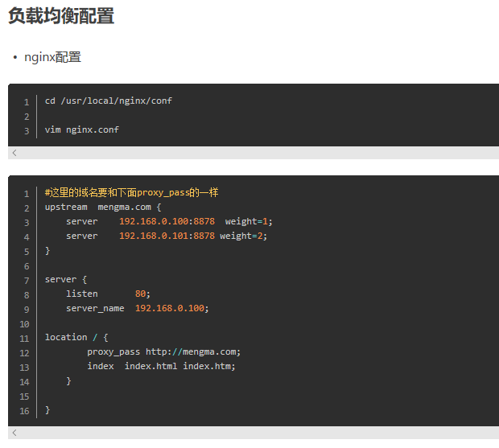This screenshot has height=448, width=499.
Task: Click the closing brace on line 14
Action: click(x=68, y=381)
